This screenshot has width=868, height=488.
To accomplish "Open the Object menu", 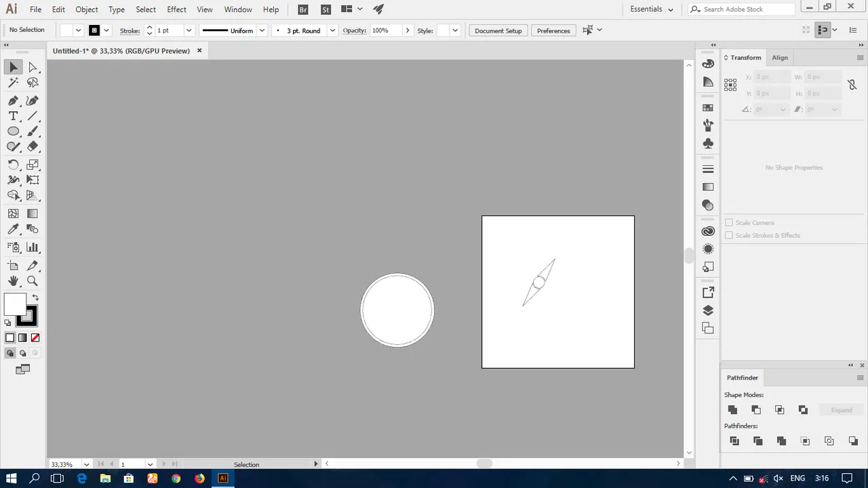I will pos(87,9).
